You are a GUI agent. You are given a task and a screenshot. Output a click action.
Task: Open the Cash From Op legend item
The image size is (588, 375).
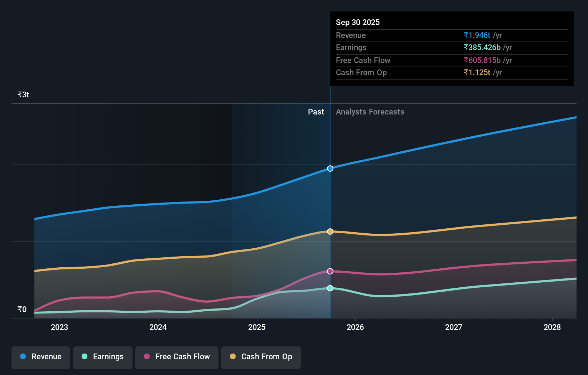(x=261, y=357)
